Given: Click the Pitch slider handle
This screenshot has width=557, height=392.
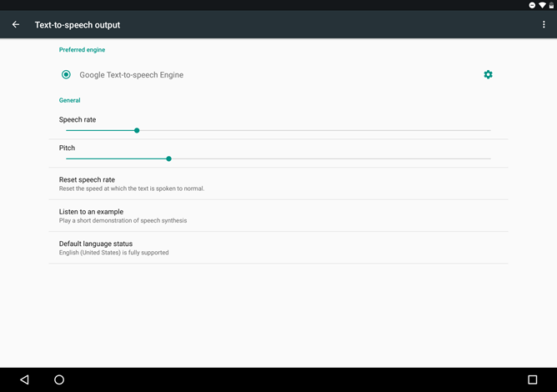Looking at the screenshot, I should [x=168, y=158].
